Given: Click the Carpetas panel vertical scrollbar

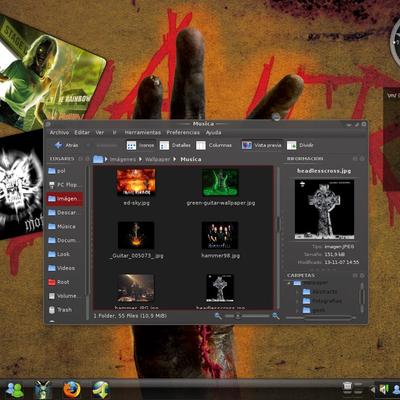Looking at the screenshot, I should click(362, 297).
